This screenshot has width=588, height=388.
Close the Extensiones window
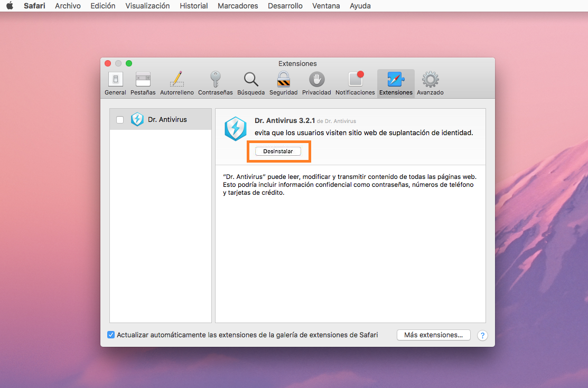108,63
